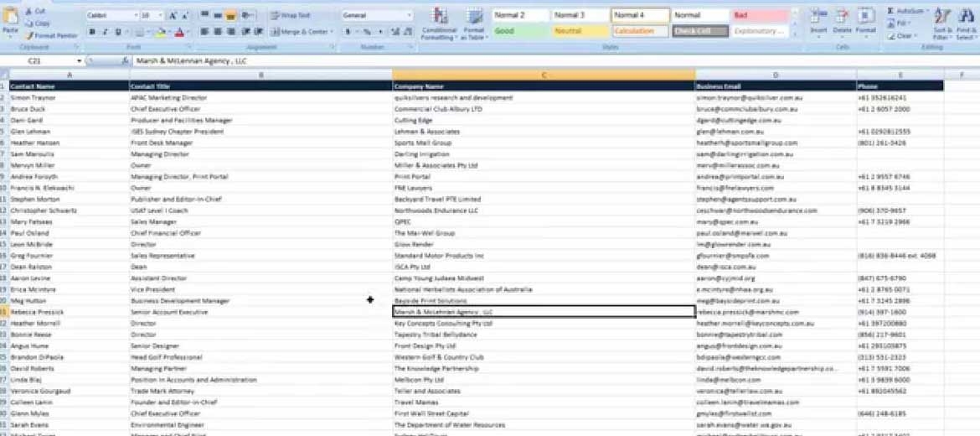Open the Fill dropdown
The image size is (980, 436).
[899, 23]
